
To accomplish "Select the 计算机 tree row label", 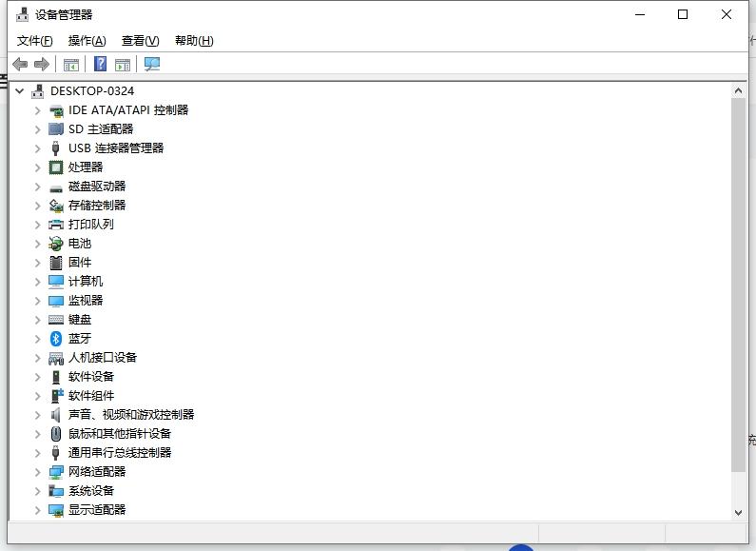I will point(86,282).
